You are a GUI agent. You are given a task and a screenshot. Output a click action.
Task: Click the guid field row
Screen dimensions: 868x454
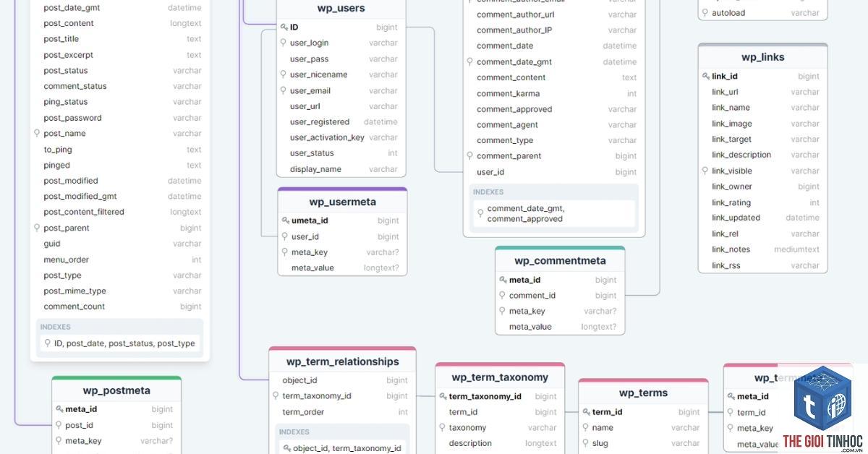coord(120,244)
